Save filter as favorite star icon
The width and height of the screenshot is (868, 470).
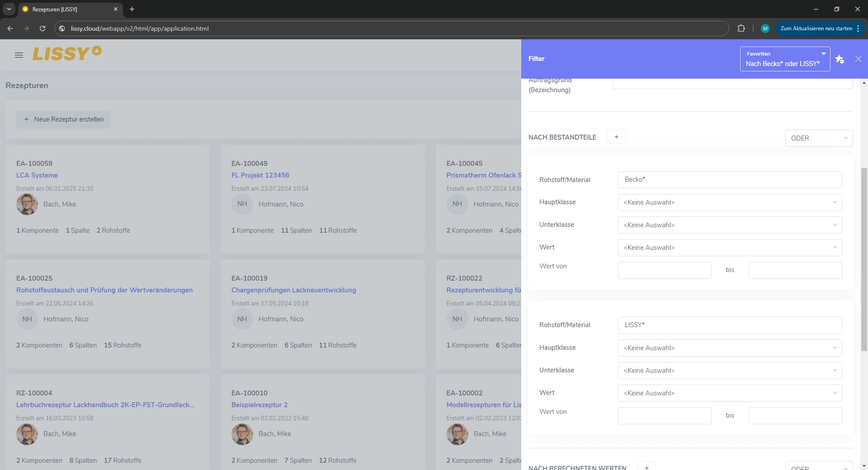pos(840,59)
